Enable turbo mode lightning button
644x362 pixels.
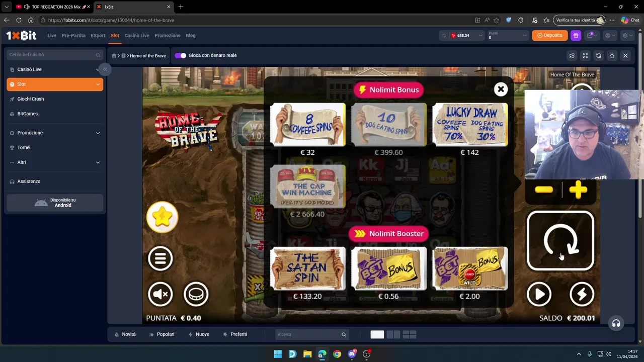[582, 294]
